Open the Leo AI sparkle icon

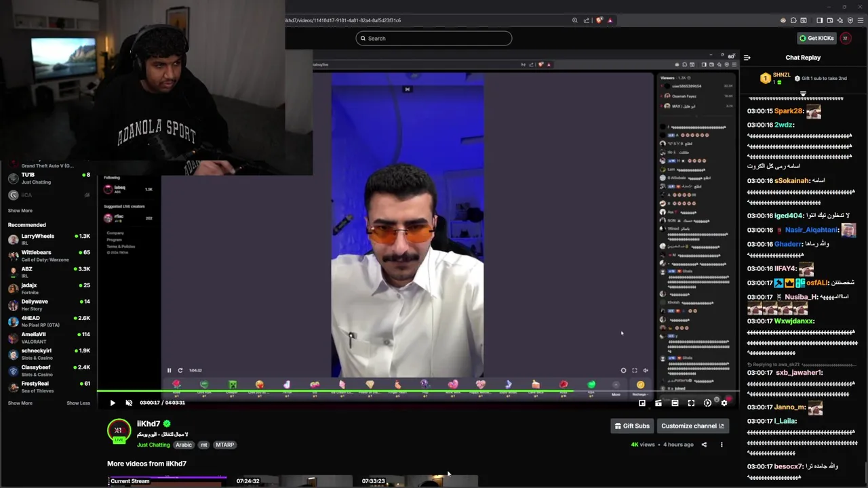pos(840,20)
